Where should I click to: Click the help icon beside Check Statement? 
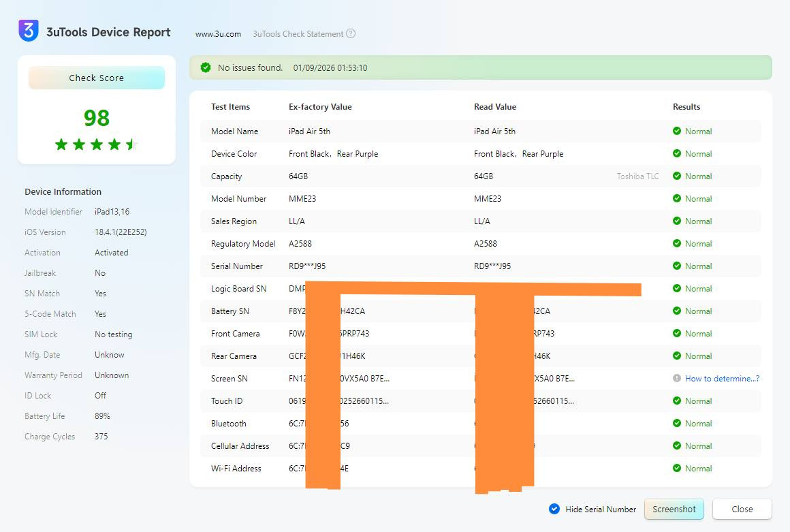tap(351, 34)
